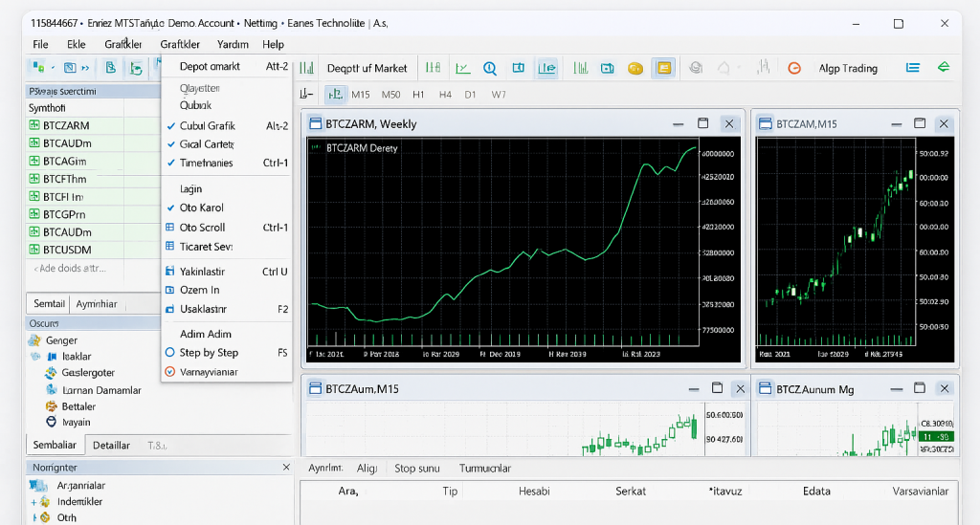Toggle the Varnayvianiar option
The width and height of the screenshot is (980, 525).
[169, 372]
